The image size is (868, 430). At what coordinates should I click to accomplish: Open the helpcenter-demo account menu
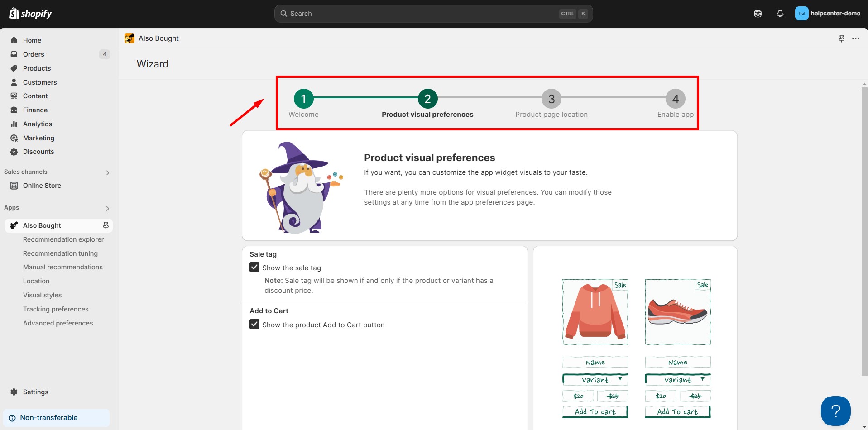coord(827,14)
